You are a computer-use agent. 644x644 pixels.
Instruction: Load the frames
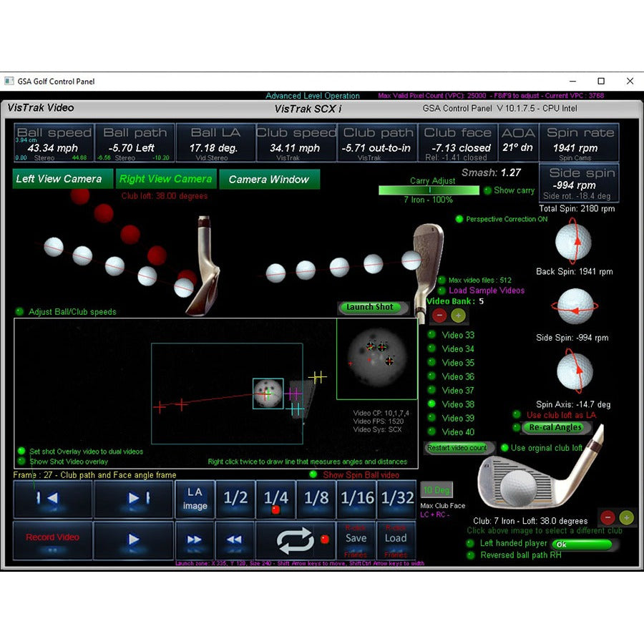(396, 540)
